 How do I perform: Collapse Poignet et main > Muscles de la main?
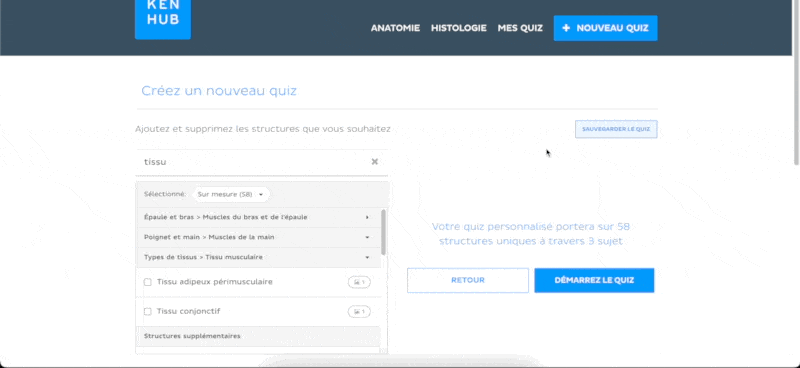click(x=258, y=237)
